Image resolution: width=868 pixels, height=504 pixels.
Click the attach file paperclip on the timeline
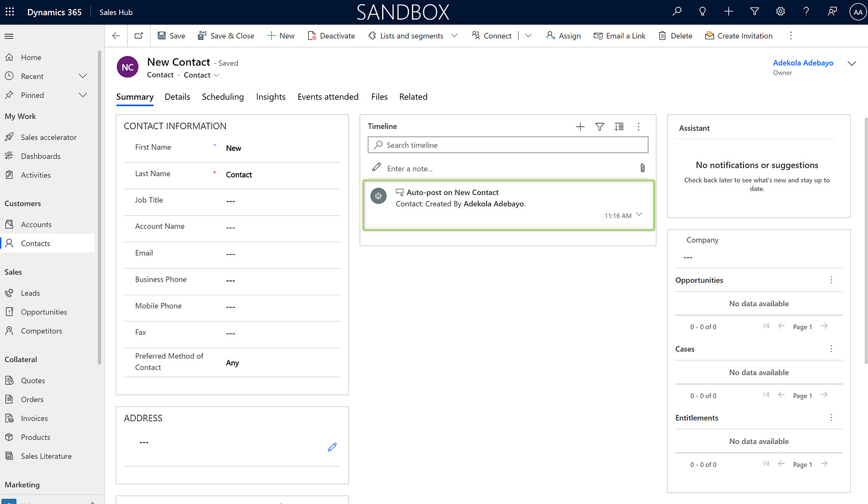(x=642, y=168)
